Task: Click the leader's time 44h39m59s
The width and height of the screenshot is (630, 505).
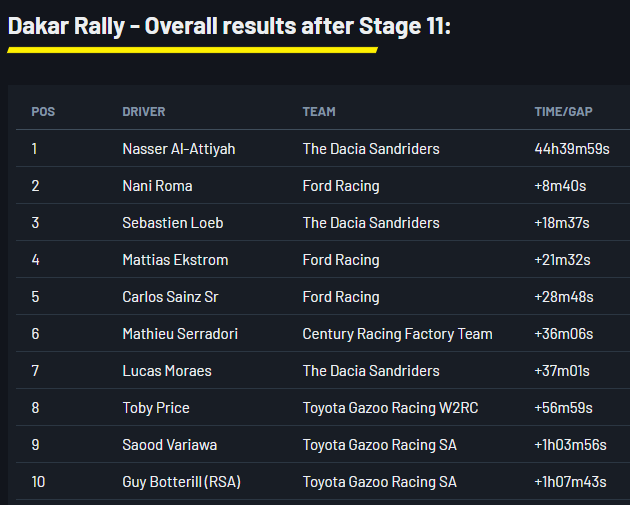Action: 572,149
